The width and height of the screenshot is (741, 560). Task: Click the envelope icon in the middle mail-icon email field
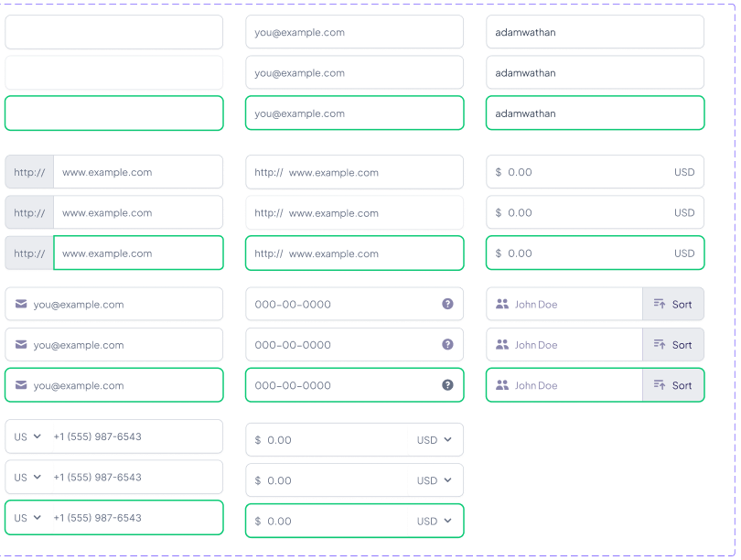point(21,344)
